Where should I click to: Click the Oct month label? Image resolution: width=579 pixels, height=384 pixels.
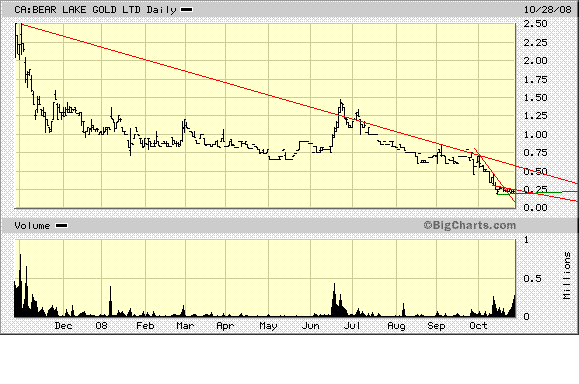[x=478, y=326]
